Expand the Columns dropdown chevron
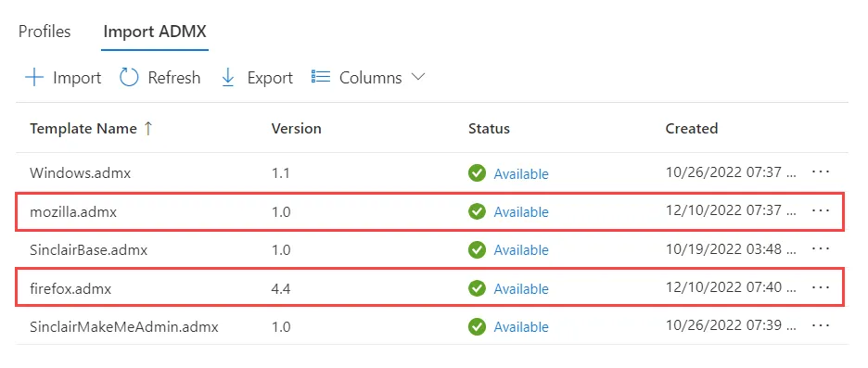 pyautogui.click(x=418, y=77)
